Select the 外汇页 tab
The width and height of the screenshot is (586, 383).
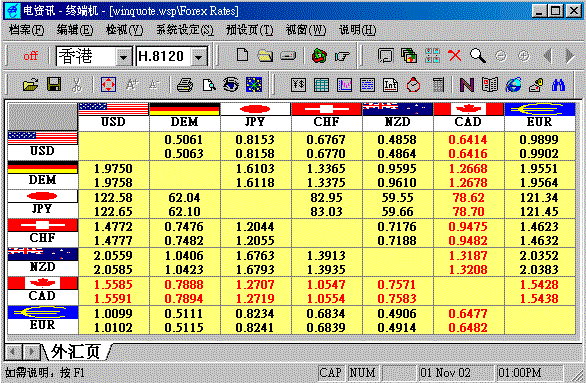(x=76, y=352)
